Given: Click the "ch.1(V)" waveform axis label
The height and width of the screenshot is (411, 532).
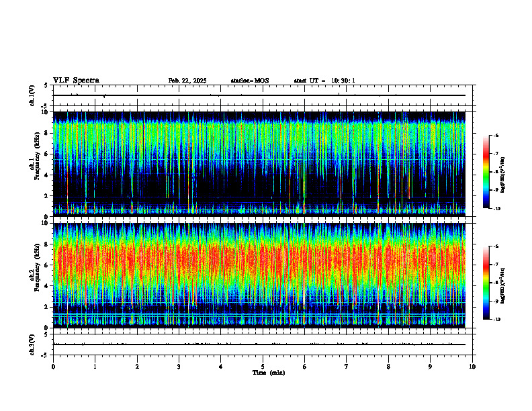Looking at the screenshot, I should coord(32,95).
